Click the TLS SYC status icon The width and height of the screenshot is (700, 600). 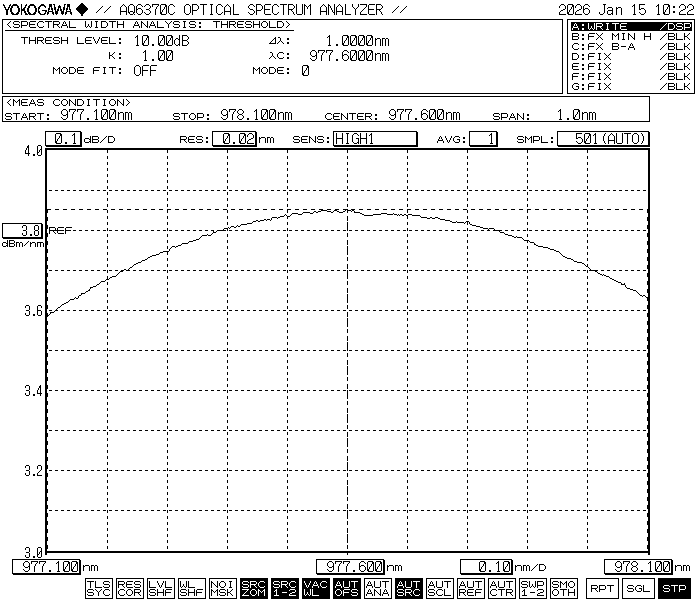click(99, 589)
